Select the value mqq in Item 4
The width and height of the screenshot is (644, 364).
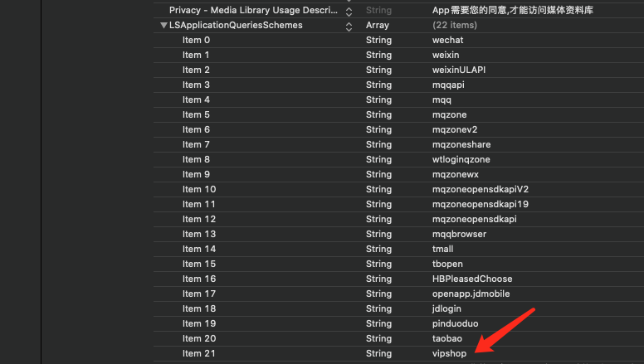[x=442, y=100]
